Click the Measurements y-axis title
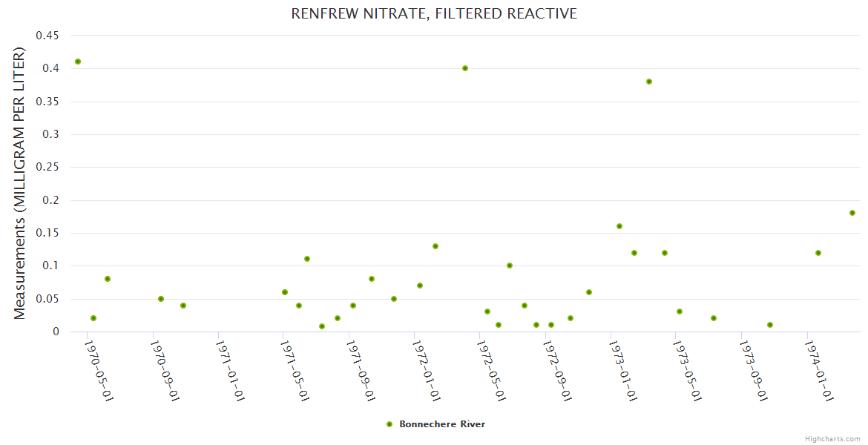Viewport: 868px width, 445px height. tap(20, 183)
